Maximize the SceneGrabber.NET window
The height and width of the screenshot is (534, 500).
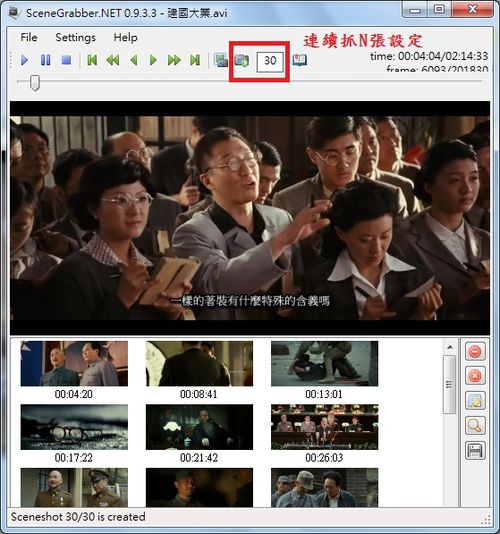coord(439,10)
